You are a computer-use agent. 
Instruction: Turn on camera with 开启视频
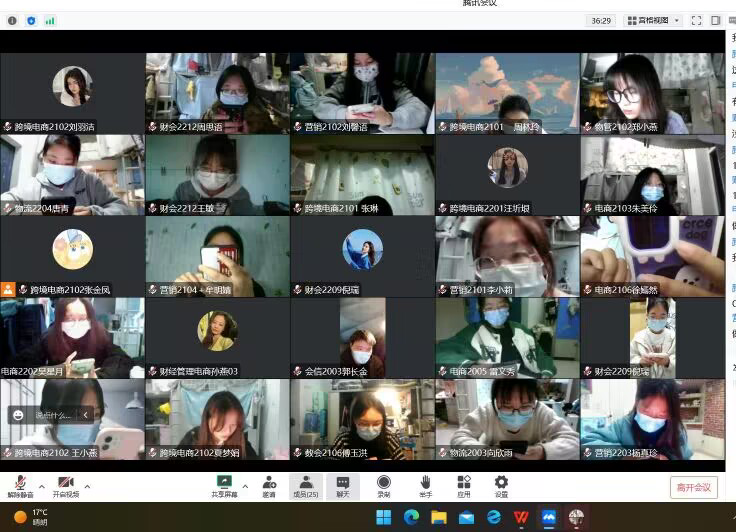(64, 485)
